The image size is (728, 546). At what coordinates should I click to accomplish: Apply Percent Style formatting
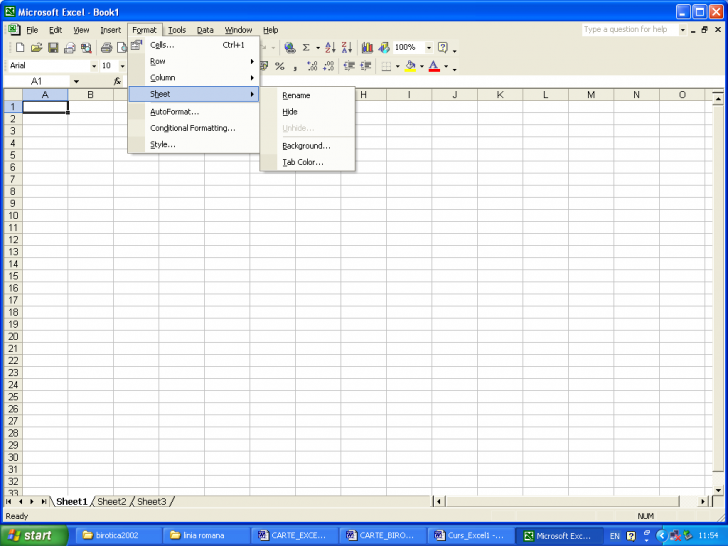tap(280, 66)
